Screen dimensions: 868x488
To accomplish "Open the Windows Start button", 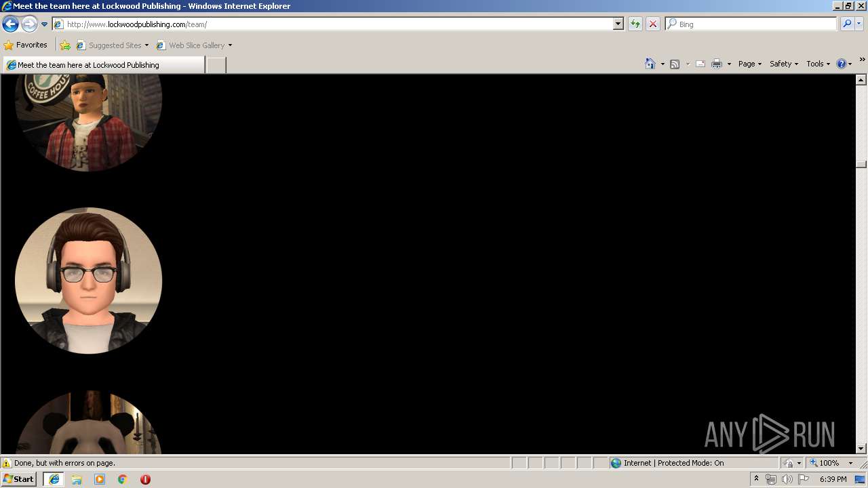I will pyautogui.click(x=19, y=479).
